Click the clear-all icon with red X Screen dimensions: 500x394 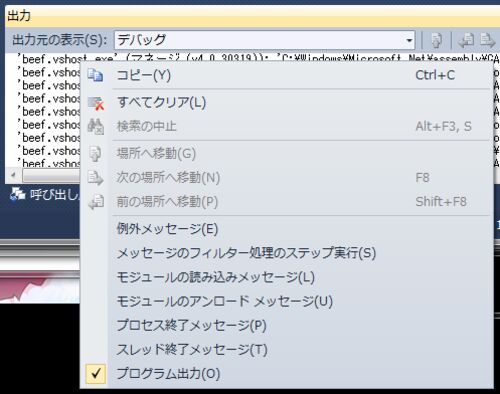click(96, 103)
